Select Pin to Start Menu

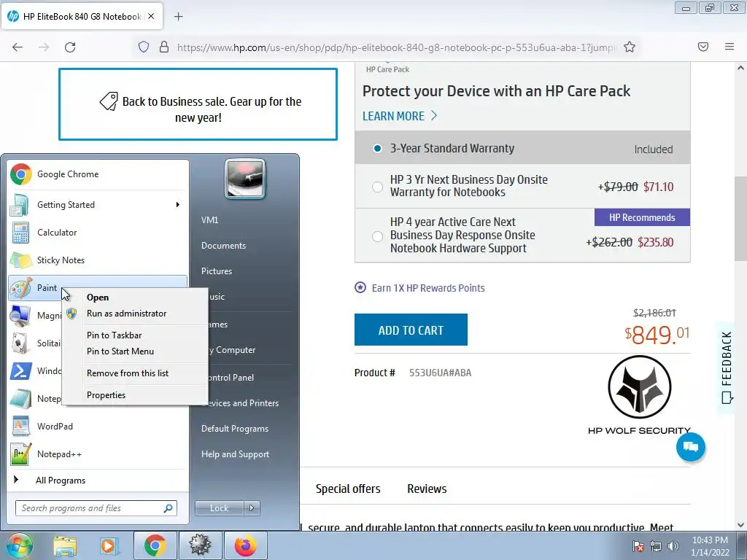pos(120,351)
